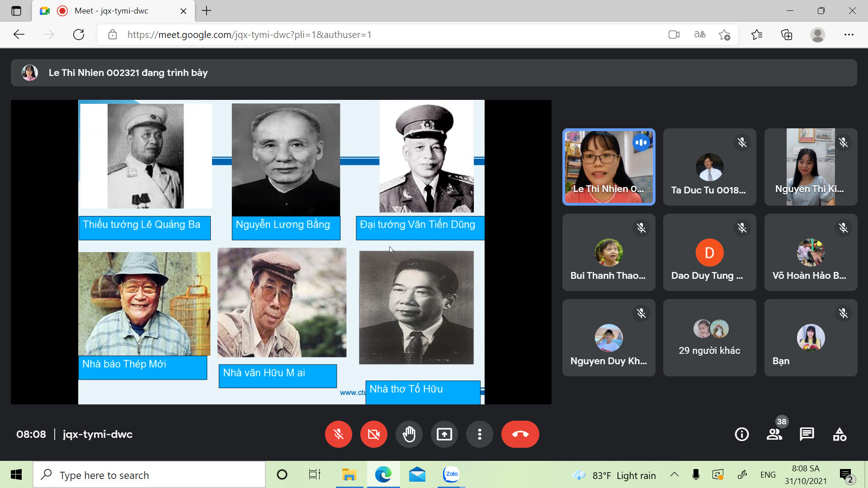Open a new browser tab
This screenshot has height=488, width=868.
tap(207, 11)
